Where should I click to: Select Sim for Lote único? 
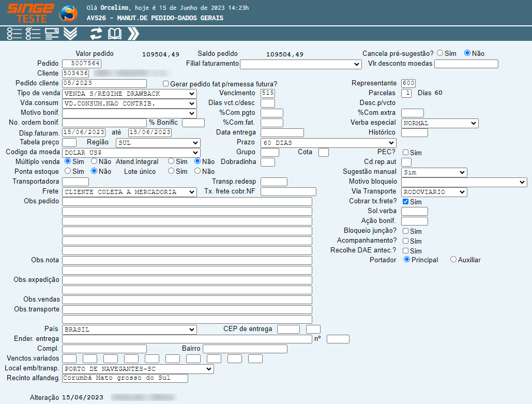pos(171,171)
